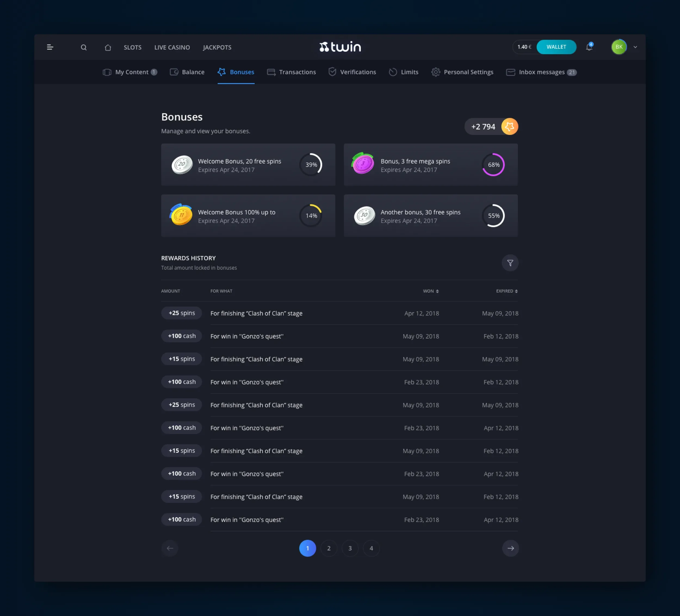This screenshot has height=616, width=680.
Task: Open LIVE CASINO link
Action: (172, 48)
